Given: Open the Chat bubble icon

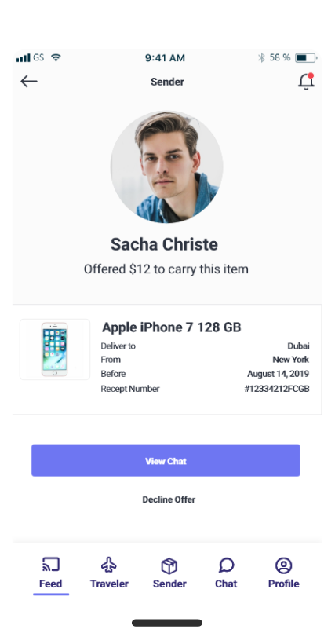Looking at the screenshot, I should click(x=226, y=565).
